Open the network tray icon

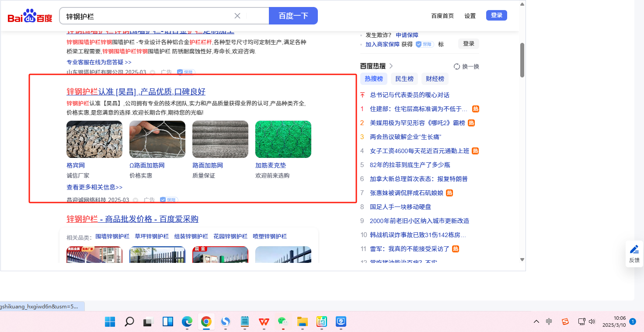(581, 322)
